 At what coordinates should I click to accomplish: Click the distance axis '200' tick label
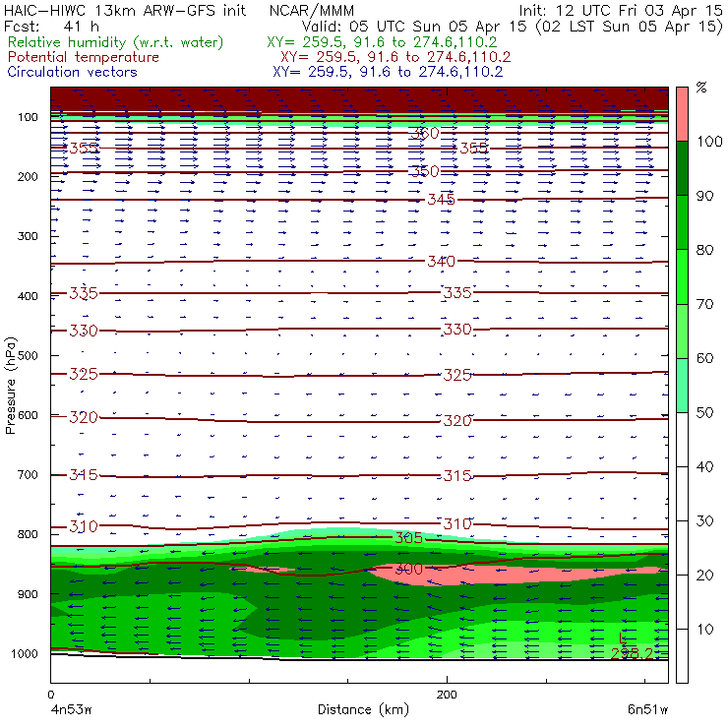[447, 695]
